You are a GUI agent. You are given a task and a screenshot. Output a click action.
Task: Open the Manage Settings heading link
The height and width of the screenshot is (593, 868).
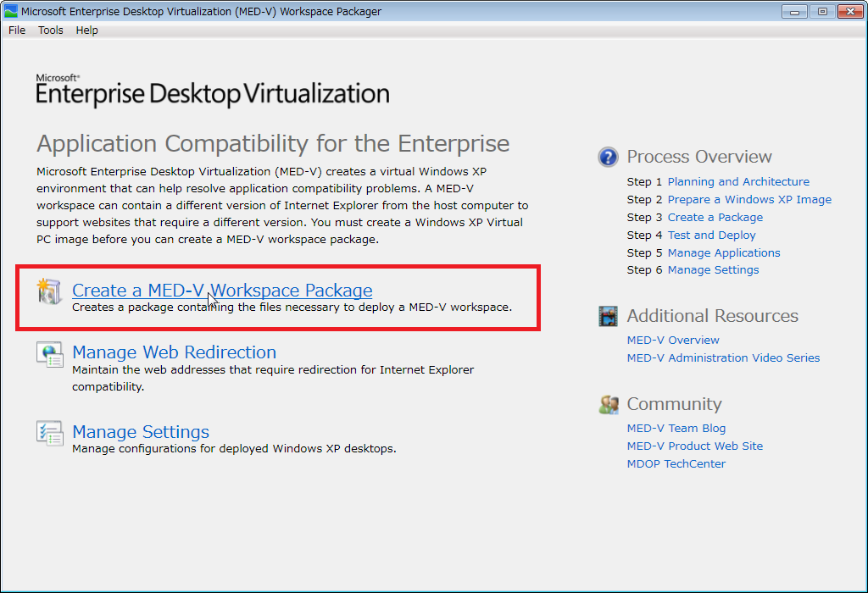tap(141, 431)
